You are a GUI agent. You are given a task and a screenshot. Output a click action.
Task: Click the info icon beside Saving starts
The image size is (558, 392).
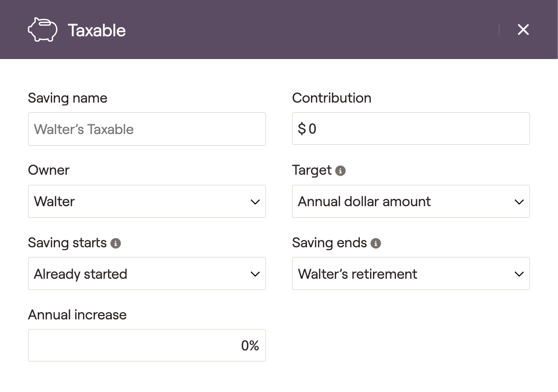tap(115, 243)
